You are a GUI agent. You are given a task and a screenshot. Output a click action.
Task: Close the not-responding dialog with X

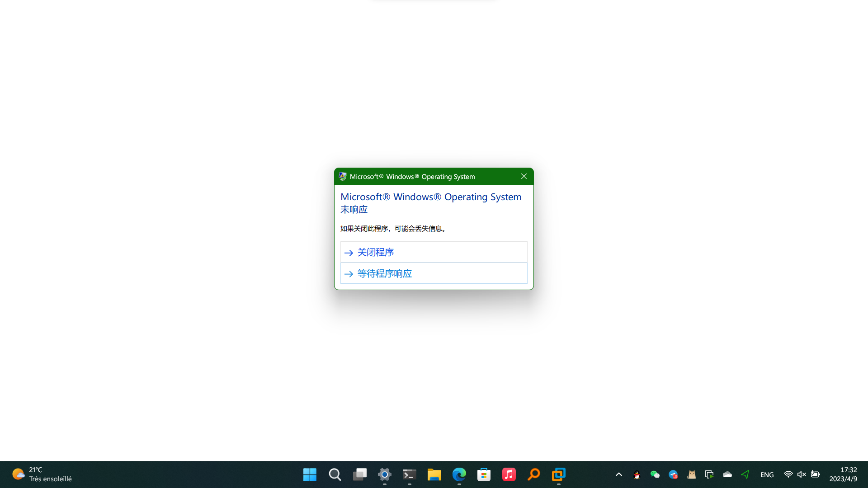[x=524, y=176]
